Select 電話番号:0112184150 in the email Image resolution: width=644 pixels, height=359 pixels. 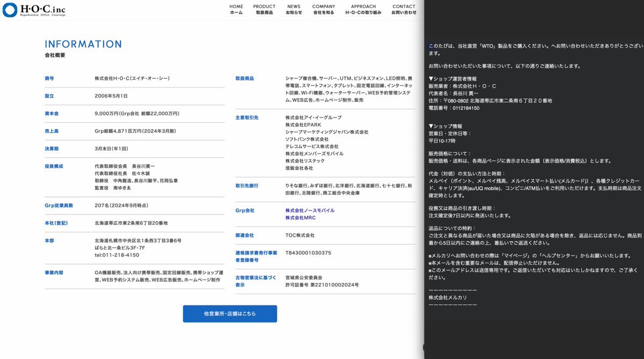(x=454, y=108)
